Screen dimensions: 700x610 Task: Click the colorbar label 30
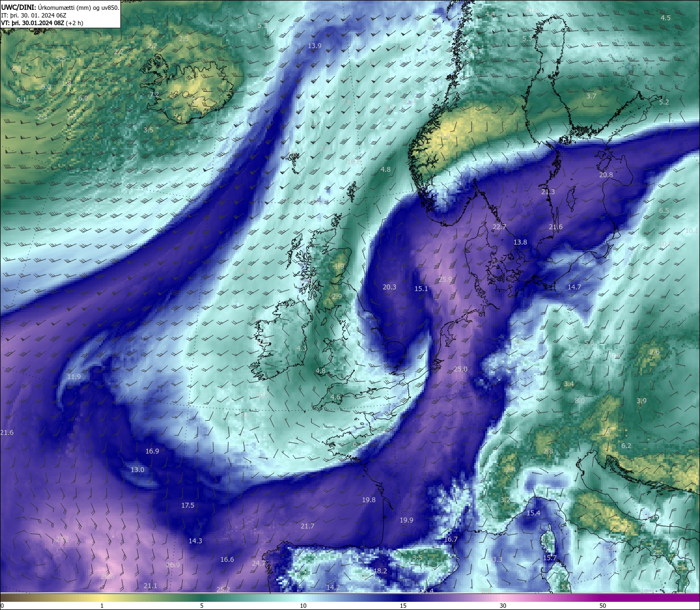click(503, 606)
